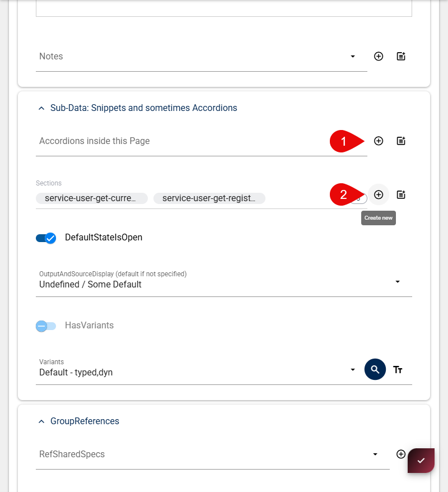This screenshot has height=492, width=448.
Task: Expand the RefSharedSpecs dropdown
Action: pyautogui.click(x=375, y=454)
